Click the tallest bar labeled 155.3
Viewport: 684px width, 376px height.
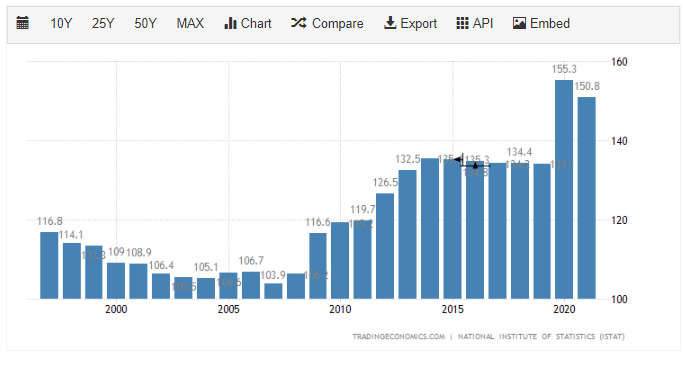pyautogui.click(x=564, y=189)
